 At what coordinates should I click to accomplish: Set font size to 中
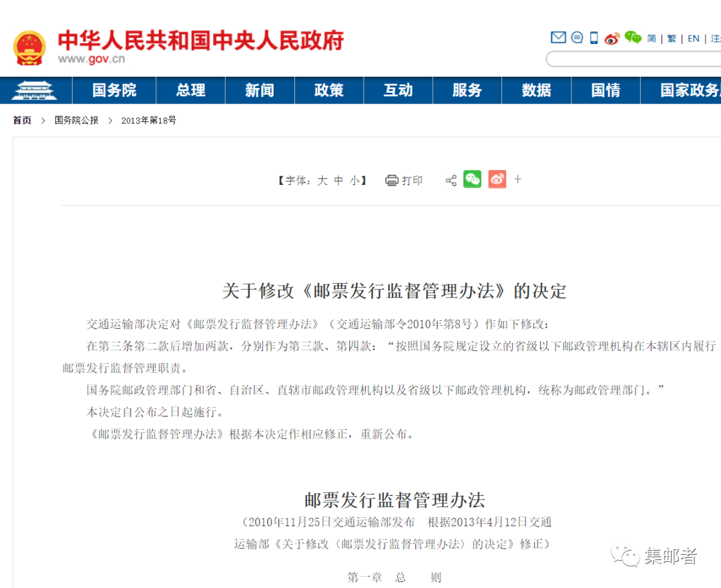[x=339, y=181]
